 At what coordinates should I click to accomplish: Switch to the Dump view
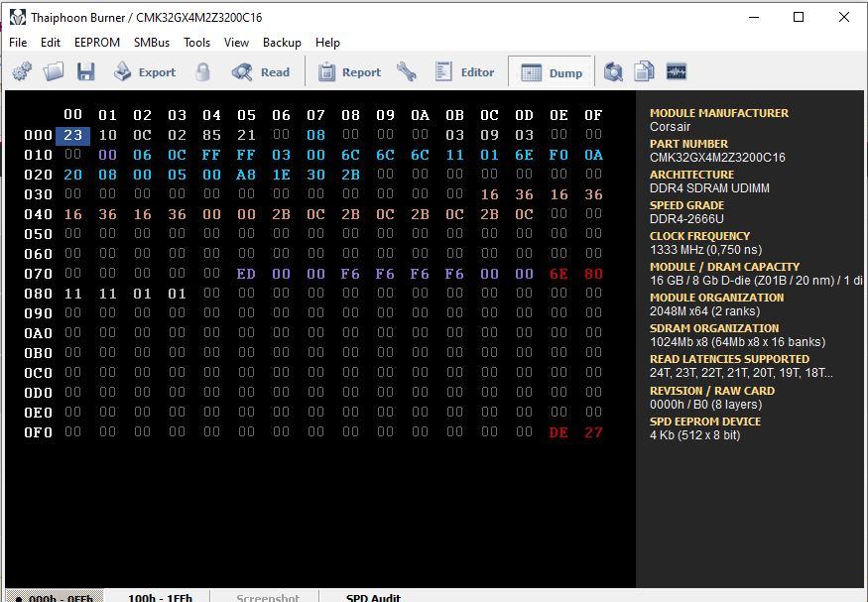[551, 72]
